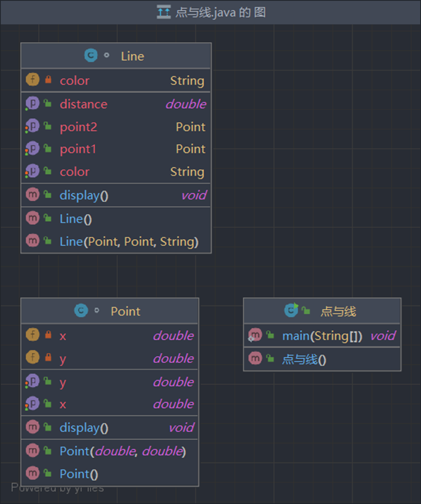
Task: Click the property icon next to distance
Action: point(33,104)
